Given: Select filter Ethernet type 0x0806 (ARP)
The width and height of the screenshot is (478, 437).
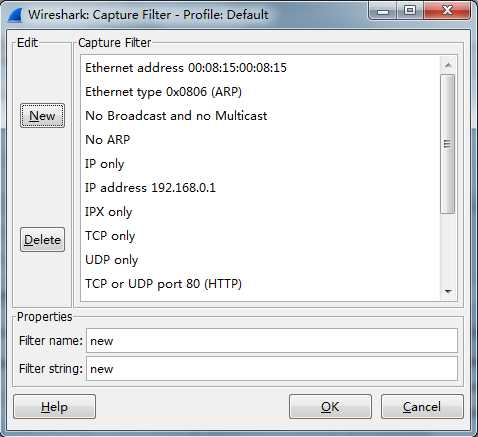Looking at the screenshot, I should tap(260, 92).
